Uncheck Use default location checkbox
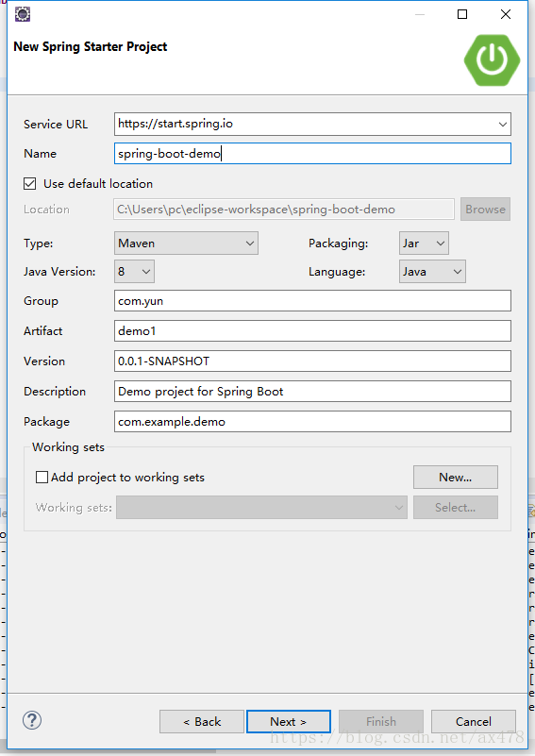The image size is (535, 756). point(30,184)
